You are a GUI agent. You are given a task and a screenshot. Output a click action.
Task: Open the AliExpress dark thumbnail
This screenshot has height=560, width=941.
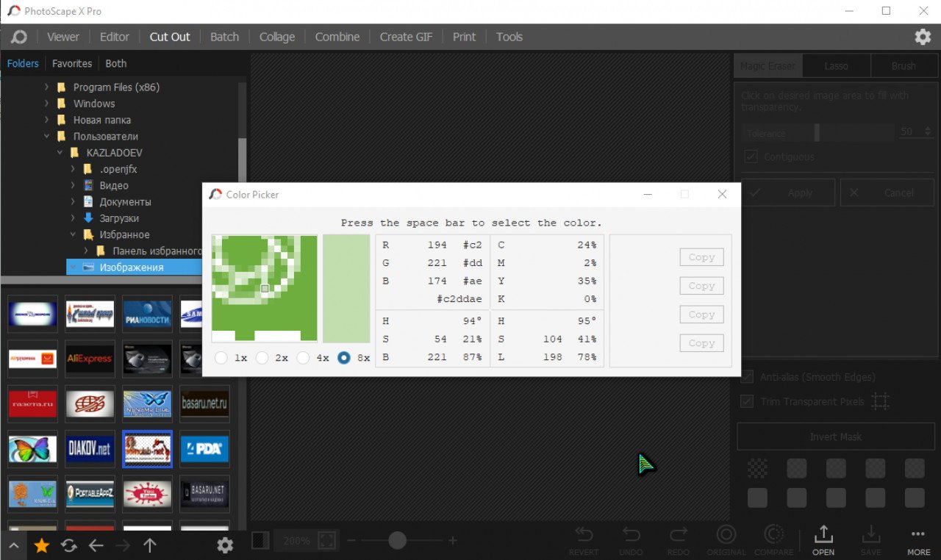coord(90,359)
